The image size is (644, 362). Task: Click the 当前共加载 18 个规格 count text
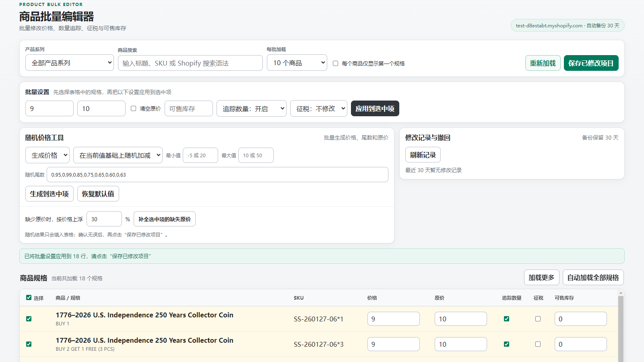77,278
